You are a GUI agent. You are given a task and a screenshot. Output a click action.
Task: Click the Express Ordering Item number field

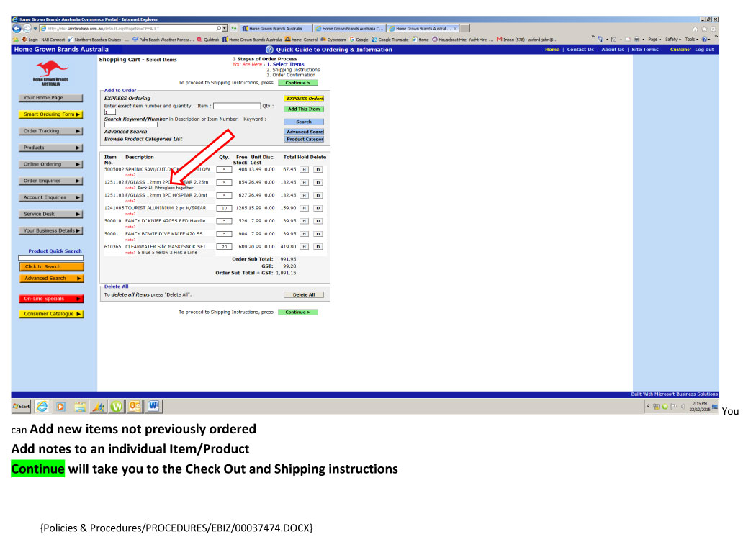tap(236, 106)
